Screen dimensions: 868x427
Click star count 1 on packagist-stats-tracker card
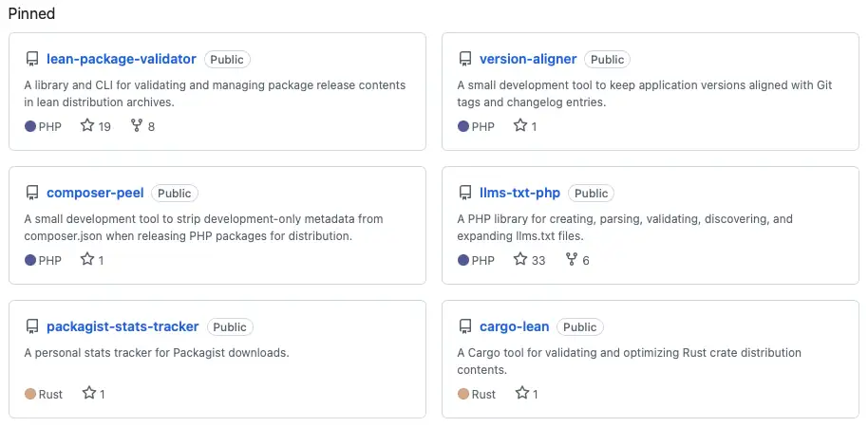pyautogui.click(x=103, y=394)
